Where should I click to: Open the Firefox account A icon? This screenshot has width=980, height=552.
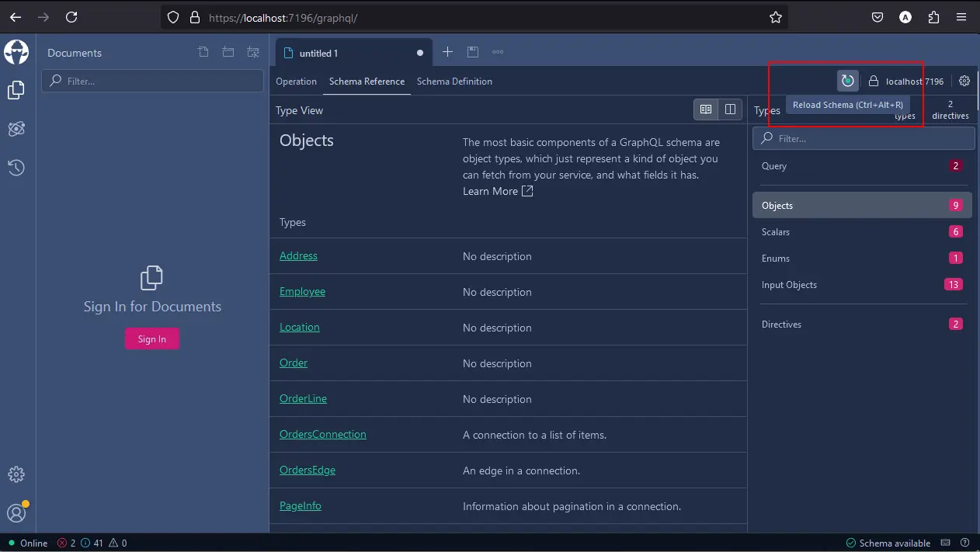point(905,17)
